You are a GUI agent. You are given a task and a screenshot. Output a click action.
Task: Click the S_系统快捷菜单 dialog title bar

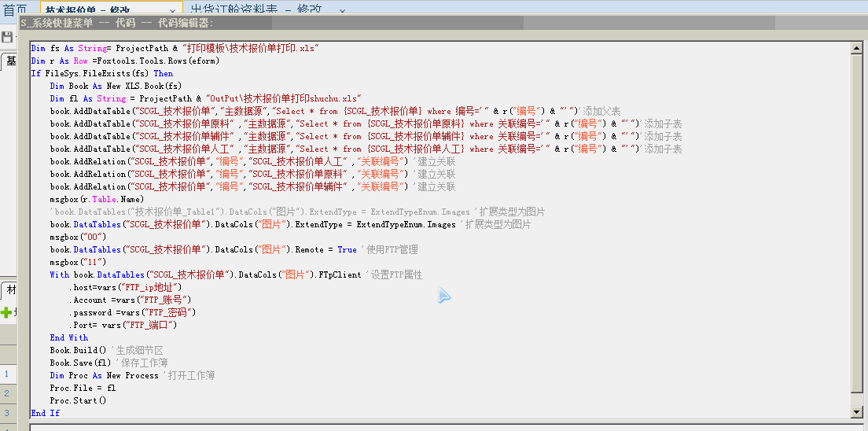[443, 23]
